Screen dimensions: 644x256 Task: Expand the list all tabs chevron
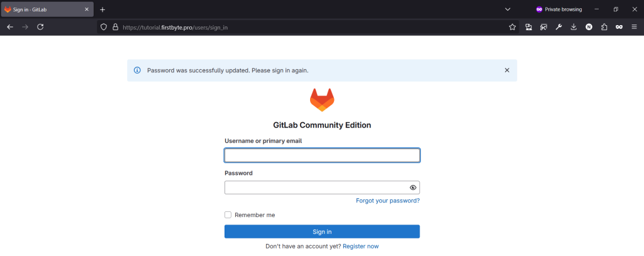coord(508,9)
